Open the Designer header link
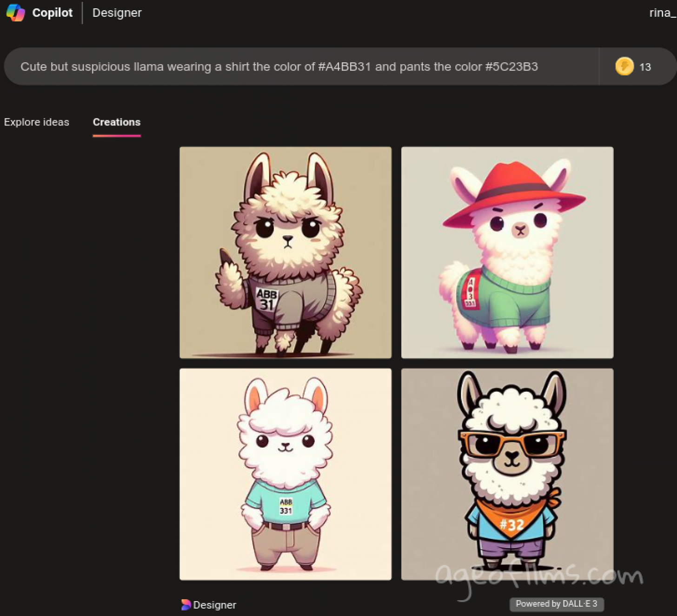This screenshot has width=677, height=616. 117,13
